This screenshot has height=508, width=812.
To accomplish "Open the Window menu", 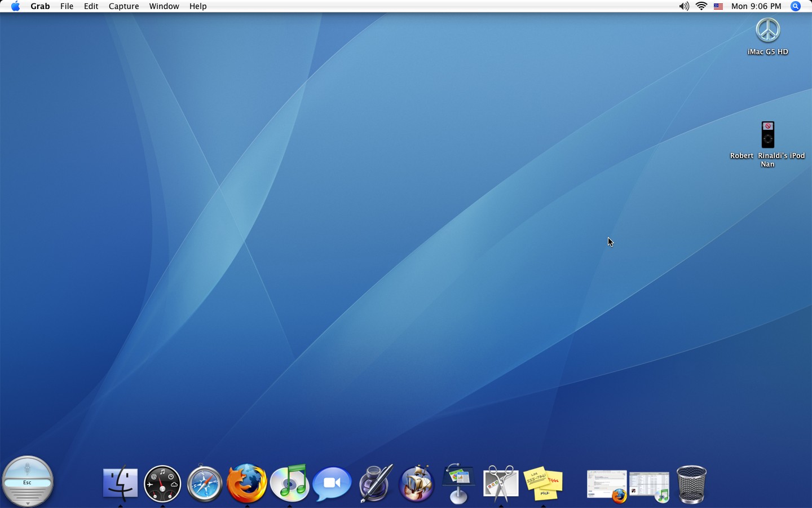I will point(164,6).
